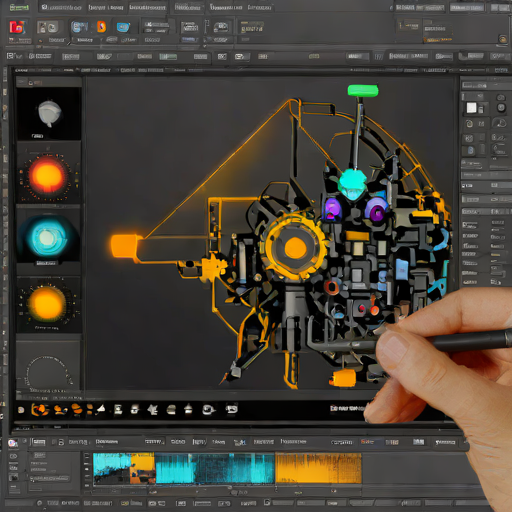Screen dimensions: 512x512
Task: Select the green handle atop the model
Action: point(363,90)
